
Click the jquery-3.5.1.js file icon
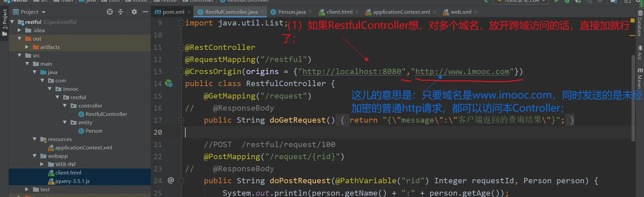click(51, 181)
